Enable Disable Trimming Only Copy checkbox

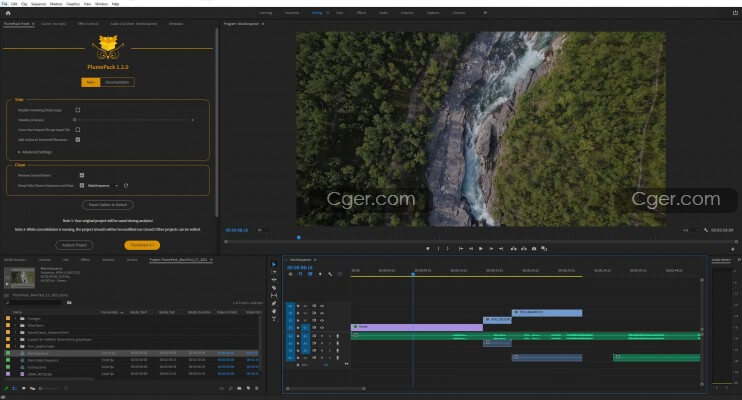pos(78,110)
